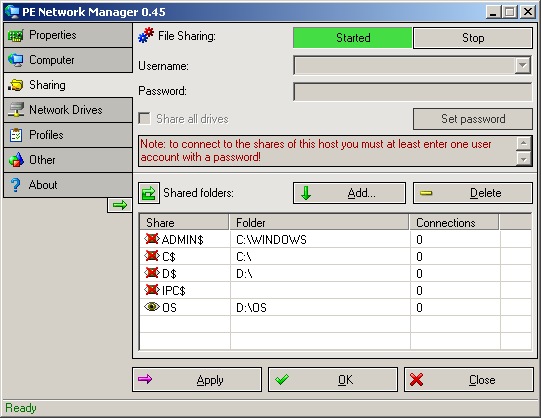
Task: Stop file sharing with Stop button
Action: pos(473,38)
